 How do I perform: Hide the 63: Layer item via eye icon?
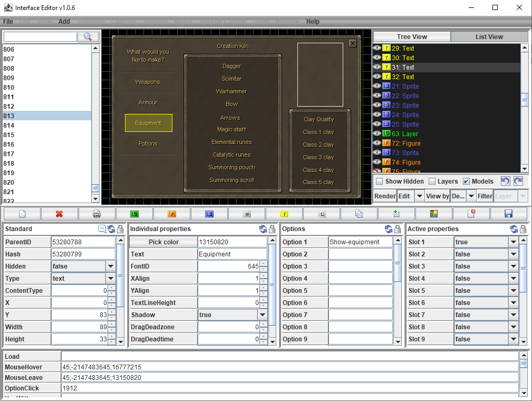pos(377,134)
